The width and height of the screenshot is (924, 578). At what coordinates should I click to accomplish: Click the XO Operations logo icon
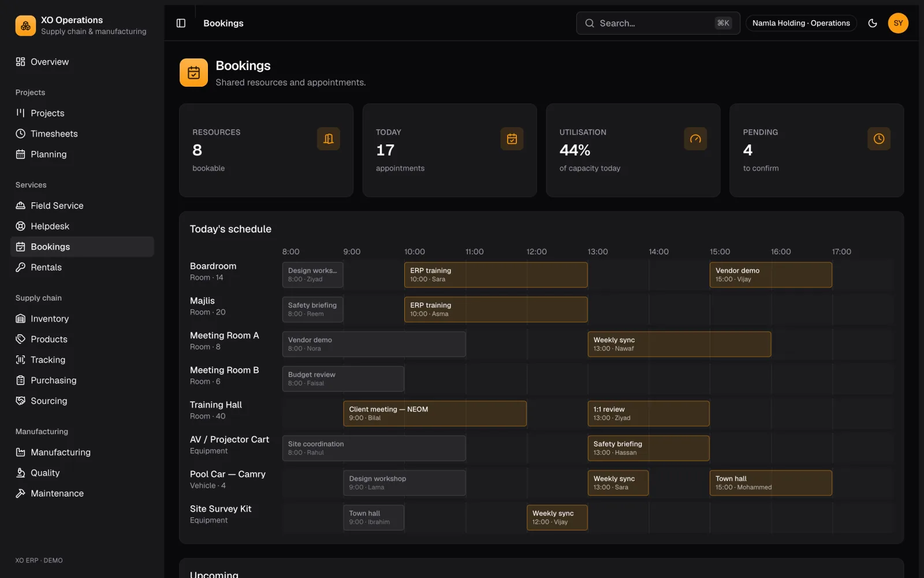[x=25, y=25]
